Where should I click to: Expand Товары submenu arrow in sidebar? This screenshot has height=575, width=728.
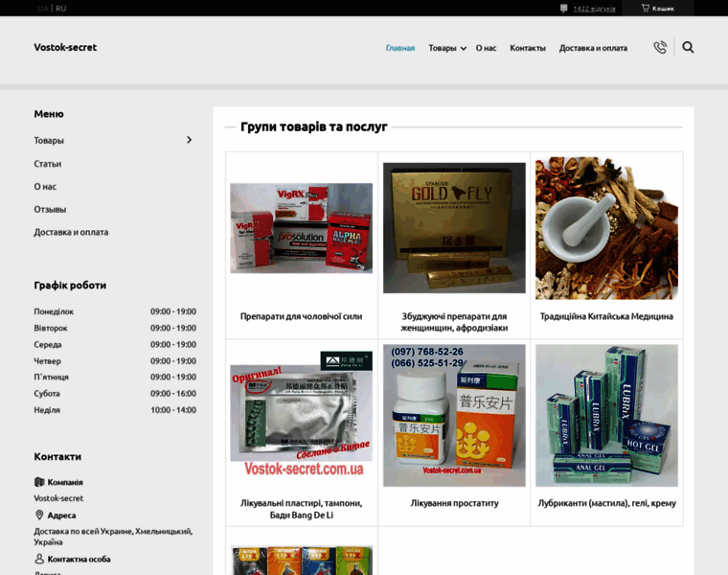(x=189, y=140)
